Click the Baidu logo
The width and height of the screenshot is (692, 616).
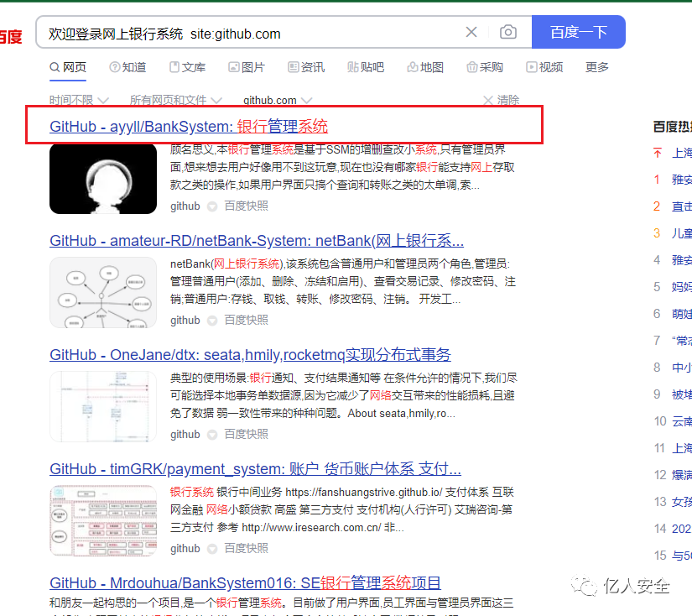(x=11, y=36)
